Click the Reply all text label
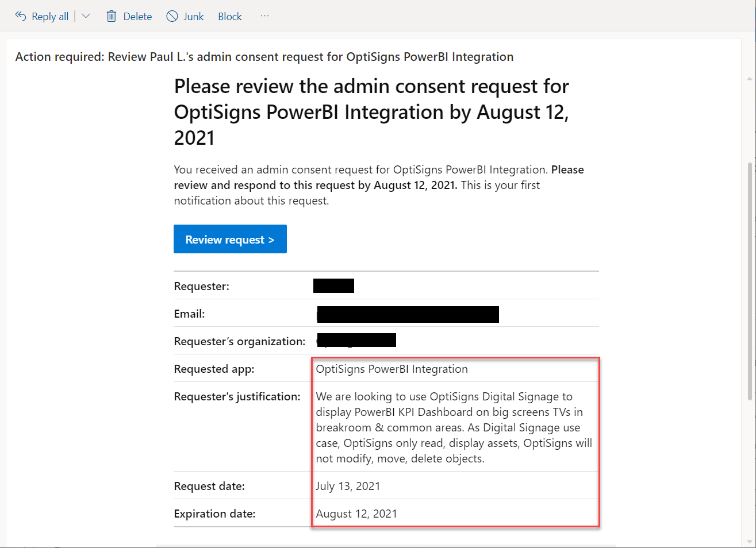 [x=50, y=17]
